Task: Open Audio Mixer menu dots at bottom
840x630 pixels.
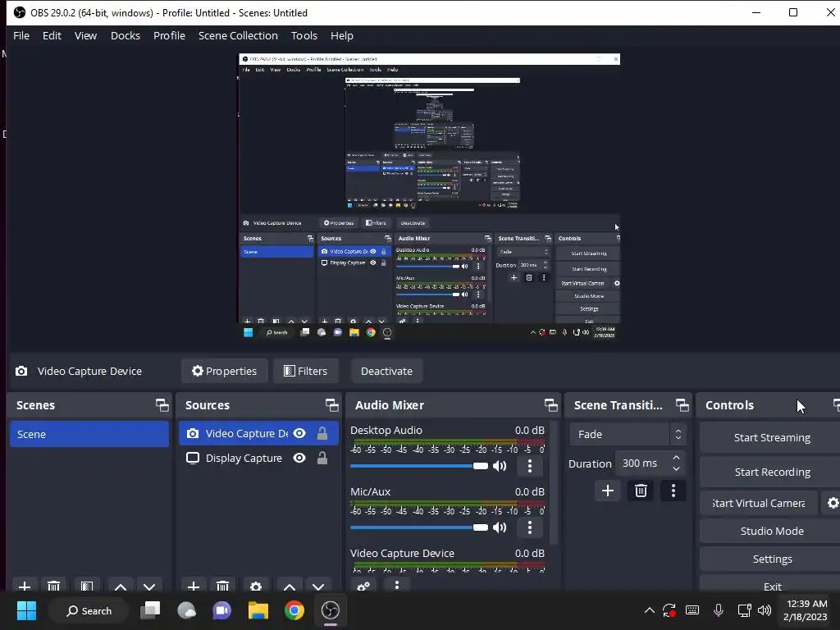Action: point(397,585)
